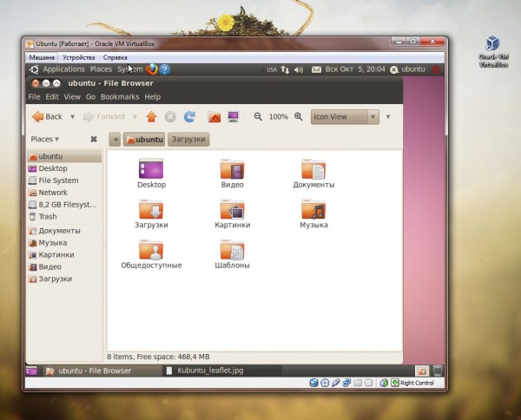The image size is (521, 420).
Task: Reload the current folder
Action: (x=189, y=116)
